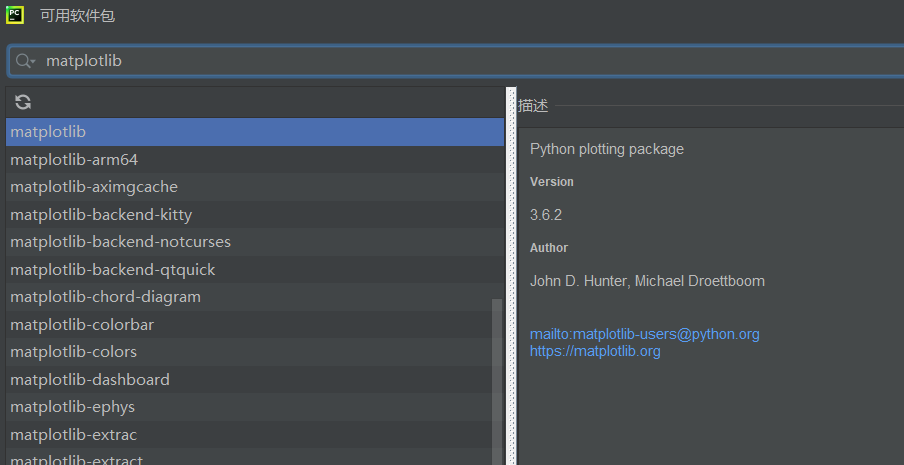Open the https://matplotlib.org link
Image resolution: width=904 pixels, height=465 pixels.
pyautogui.click(x=595, y=351)
